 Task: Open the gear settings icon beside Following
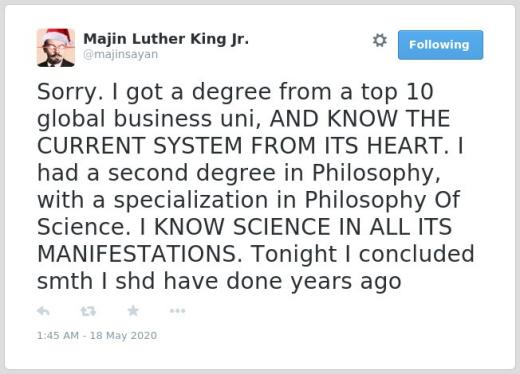380,40
